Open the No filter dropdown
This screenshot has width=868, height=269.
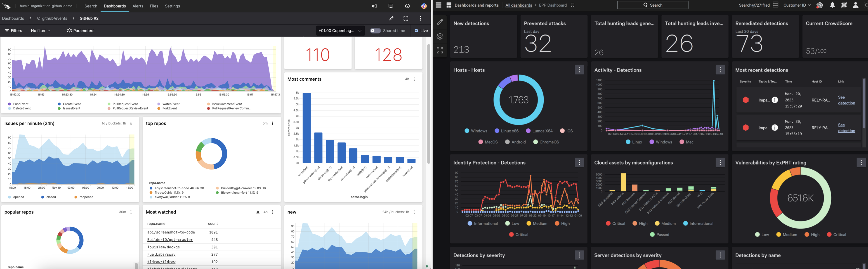(40, 31)
